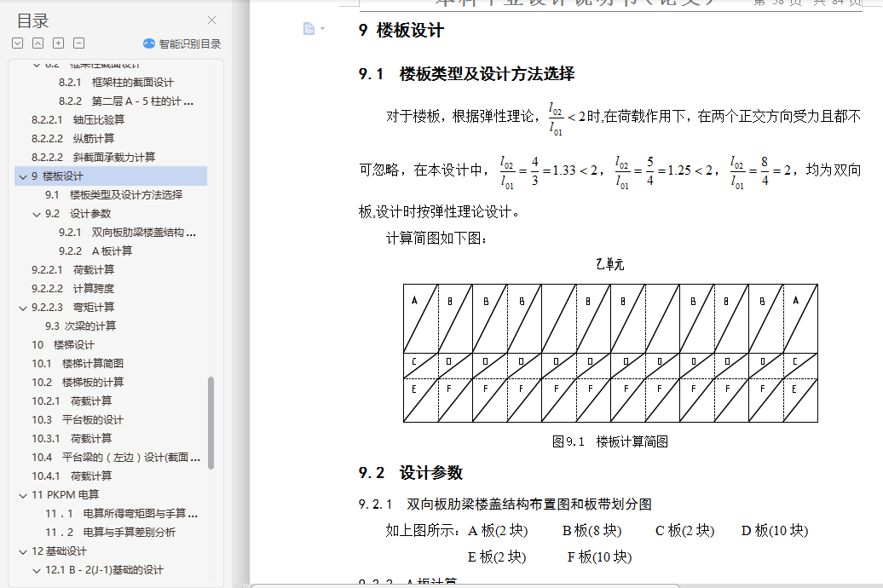Go to 9.2.2.3 弯矩计算
The height and width of the screenshot is (588, 883).
(73, 307)
